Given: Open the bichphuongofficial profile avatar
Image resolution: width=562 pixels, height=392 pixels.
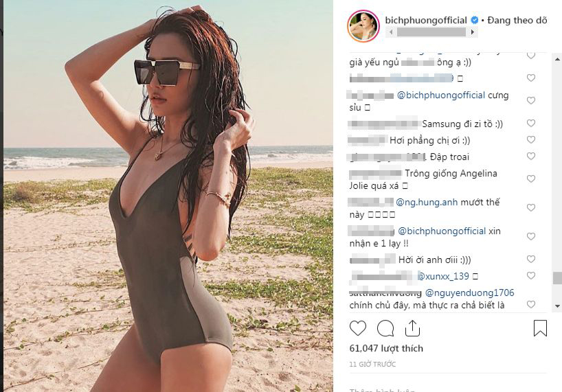Looking at the screenshot, I should (363, 26).
